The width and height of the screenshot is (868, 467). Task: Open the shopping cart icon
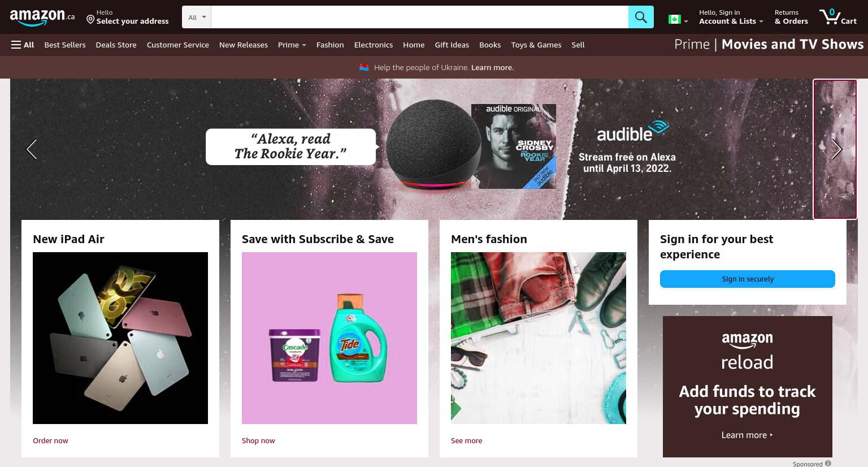coord(838,16)
